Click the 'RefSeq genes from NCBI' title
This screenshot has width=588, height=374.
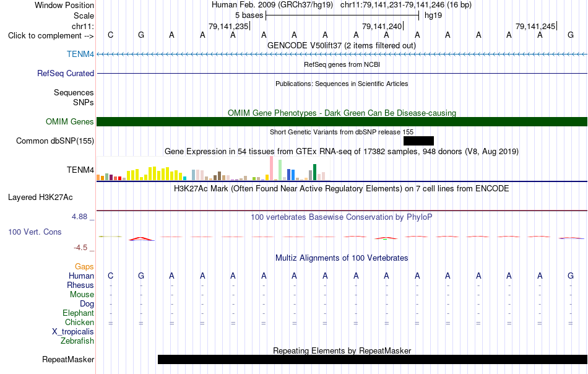(x=342, y=64)
